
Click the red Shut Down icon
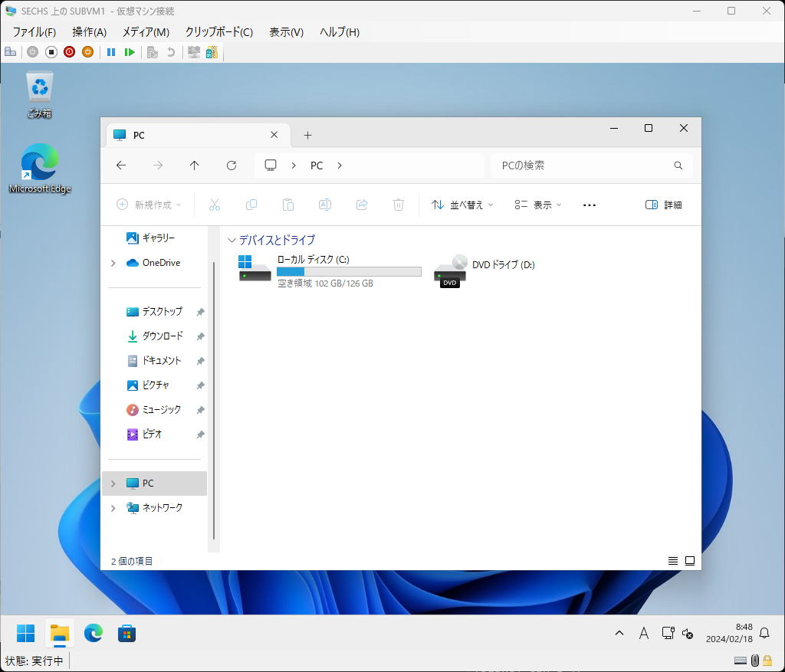tap(70, 52)
